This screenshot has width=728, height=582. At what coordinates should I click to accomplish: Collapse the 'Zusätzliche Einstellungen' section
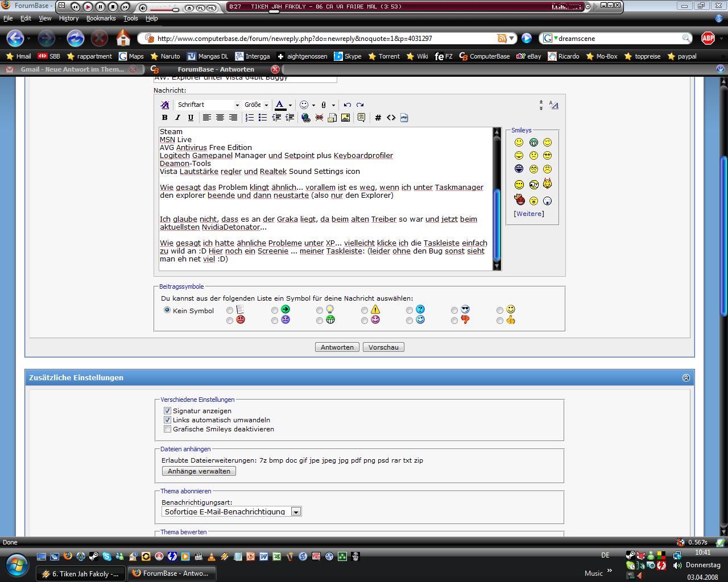tap(686, 377)
